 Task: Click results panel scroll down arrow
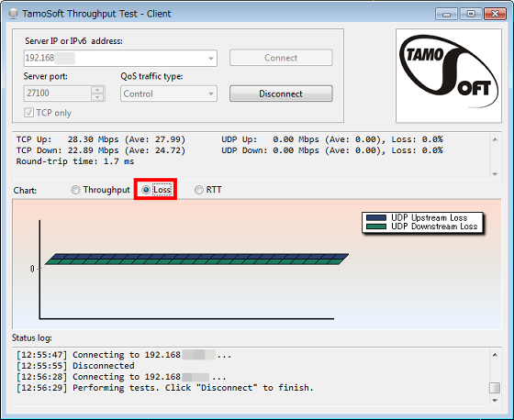(495, 174)
